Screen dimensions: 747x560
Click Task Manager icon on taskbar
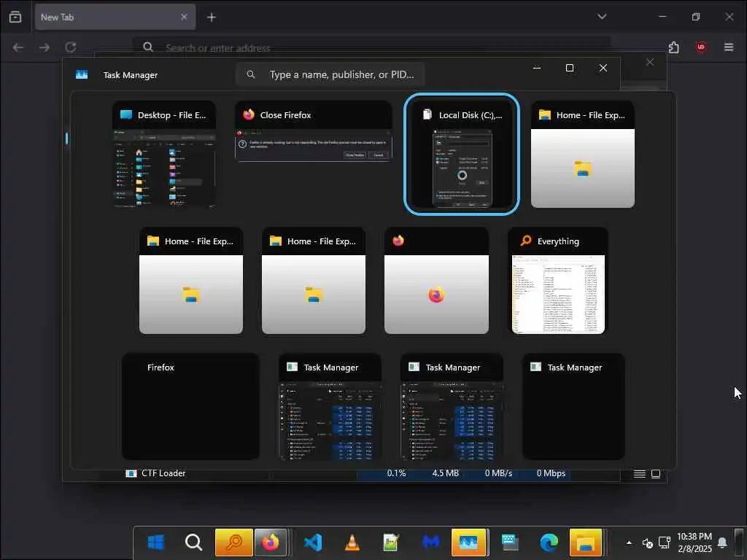click(469, 542)
